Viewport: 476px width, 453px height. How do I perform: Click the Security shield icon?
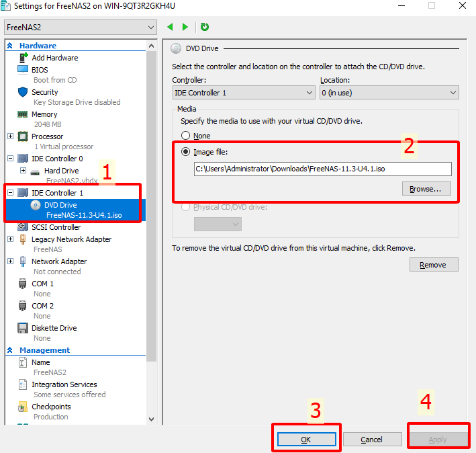[22, 92]
